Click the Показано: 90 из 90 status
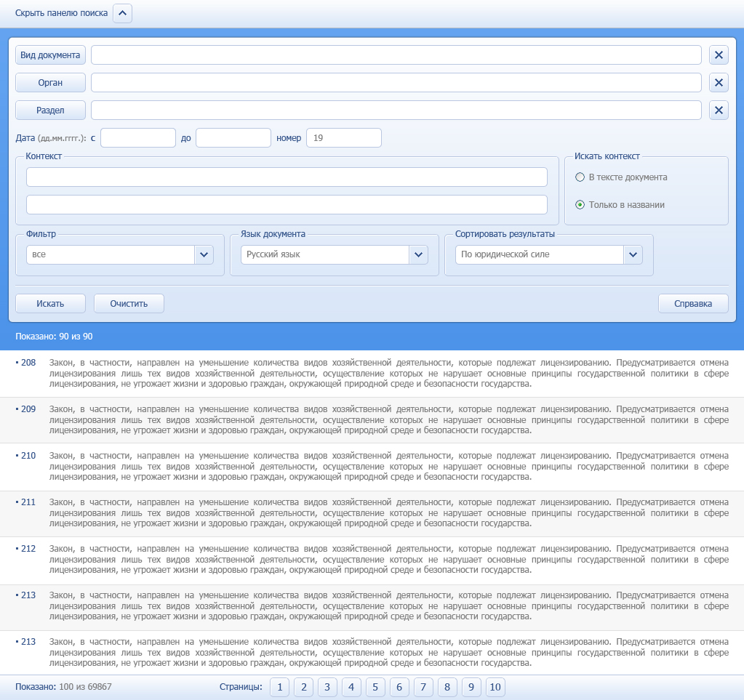This screenshot has height=700, width=744. 54,337
